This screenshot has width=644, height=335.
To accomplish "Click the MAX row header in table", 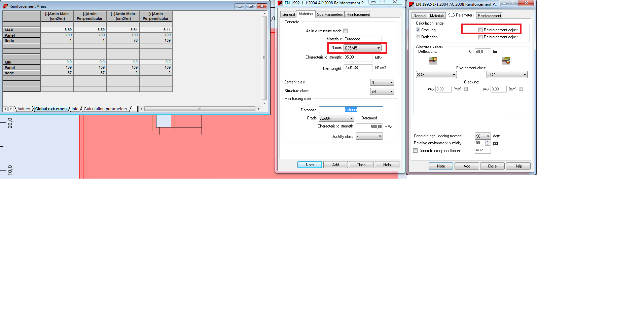I will click(22, 30).
